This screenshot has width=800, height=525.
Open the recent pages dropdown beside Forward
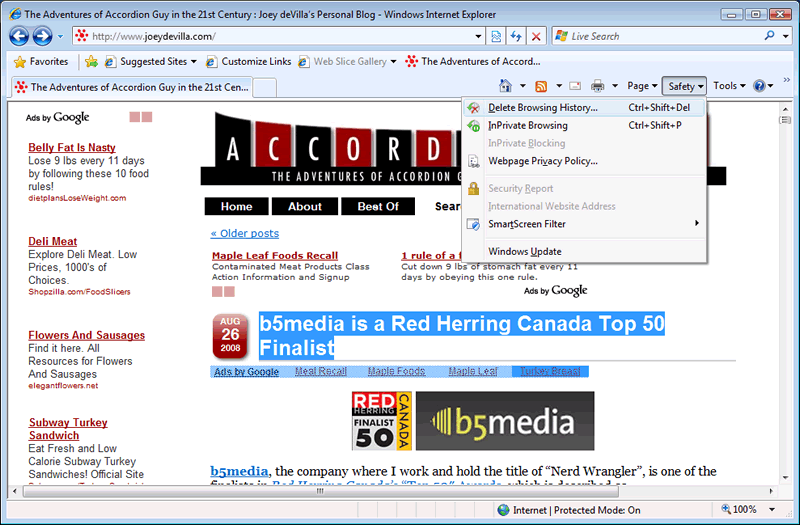click(60, 37)
